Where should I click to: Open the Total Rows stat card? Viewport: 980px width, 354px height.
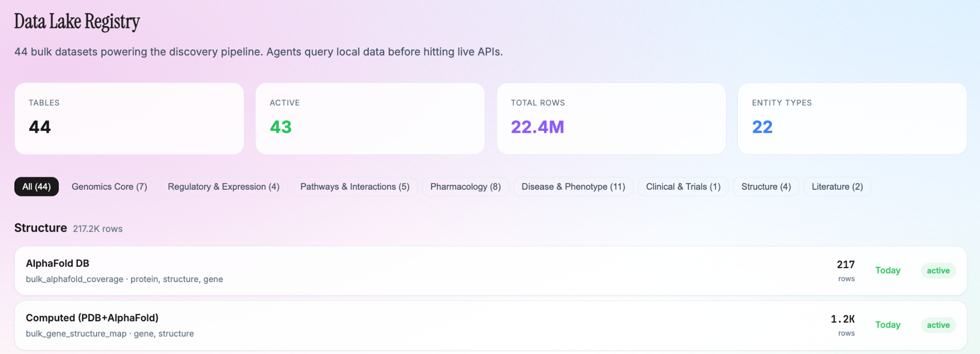click(x=611, y=119)
